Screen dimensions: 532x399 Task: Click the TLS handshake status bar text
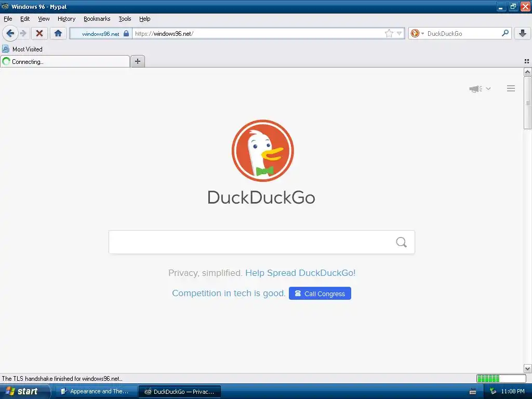tap(62, 378)
